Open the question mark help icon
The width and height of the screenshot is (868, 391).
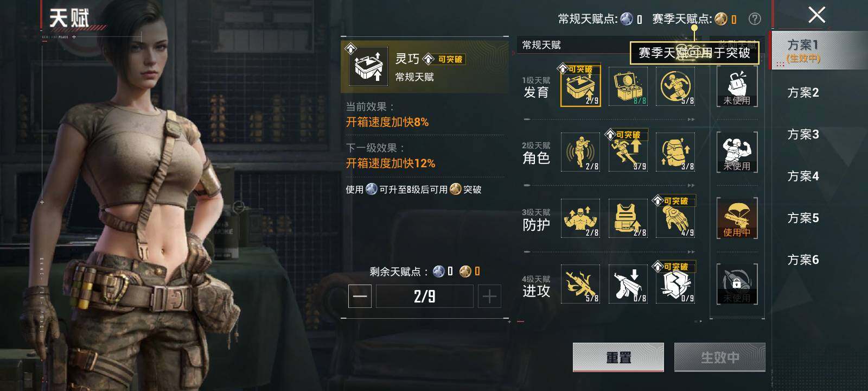pos(755,19)
